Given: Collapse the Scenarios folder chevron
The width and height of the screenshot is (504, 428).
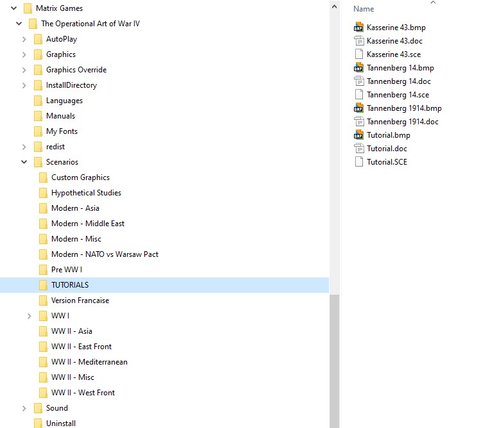Looking at the screenshot, I should tap(24, 162).
